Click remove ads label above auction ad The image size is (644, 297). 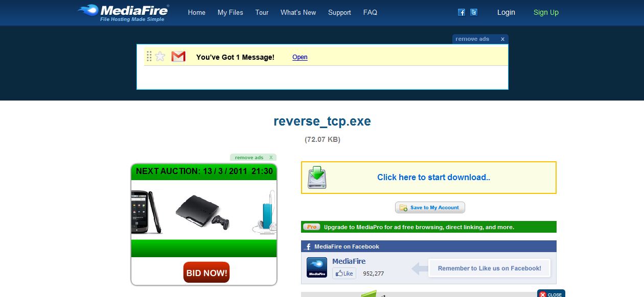(x=249, y=158)
